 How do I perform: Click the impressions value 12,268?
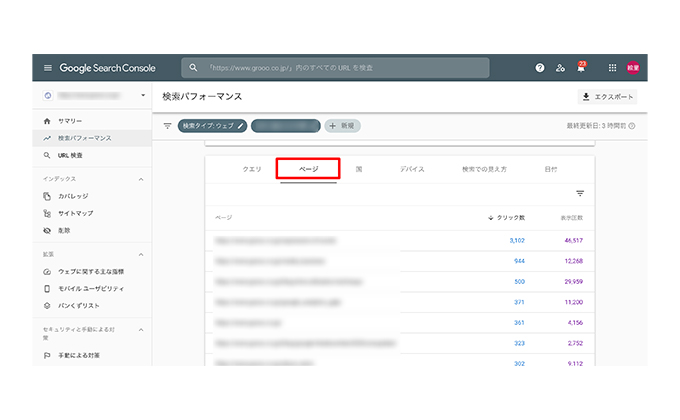coord(573,261)
